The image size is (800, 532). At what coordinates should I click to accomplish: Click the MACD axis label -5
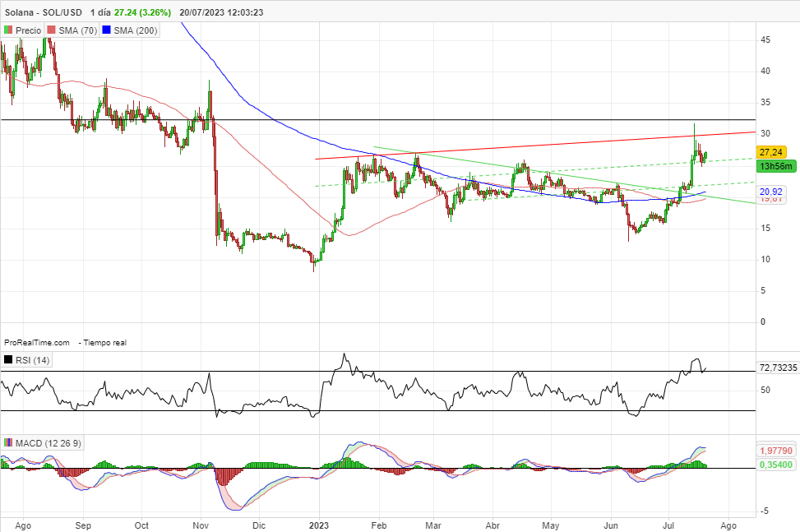[764, 511]
